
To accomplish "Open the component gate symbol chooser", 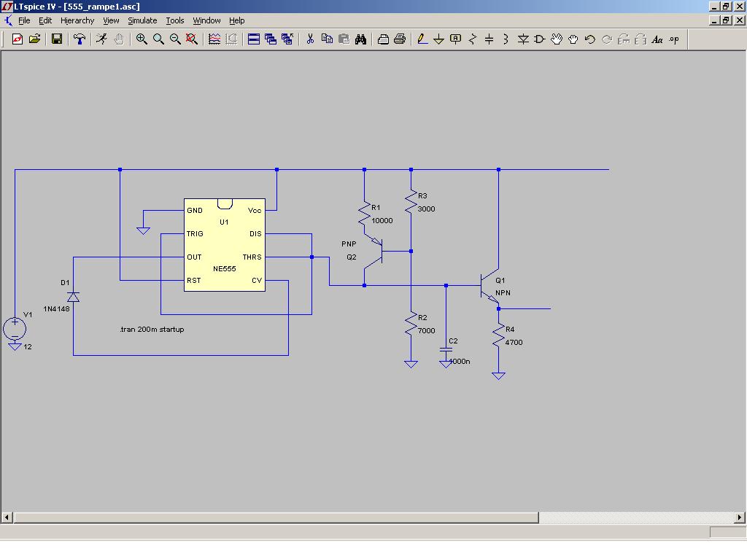I will [540, 39].
